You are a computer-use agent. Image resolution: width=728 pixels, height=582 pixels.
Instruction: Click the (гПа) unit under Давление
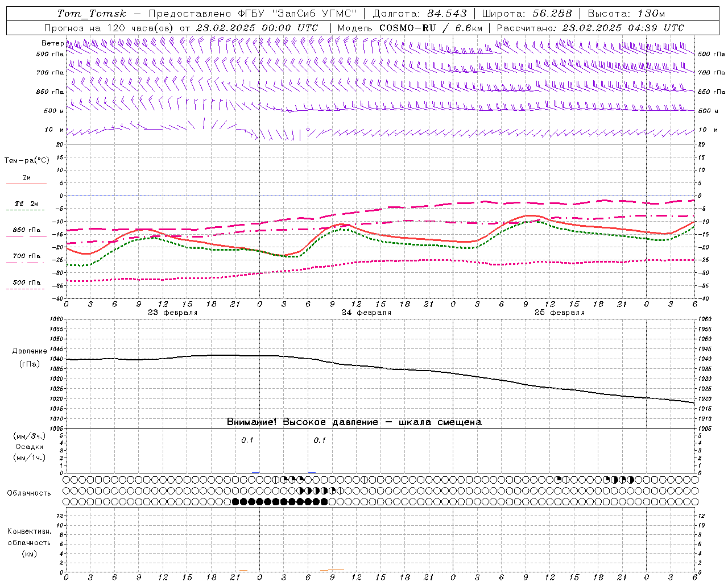point(29,364)
